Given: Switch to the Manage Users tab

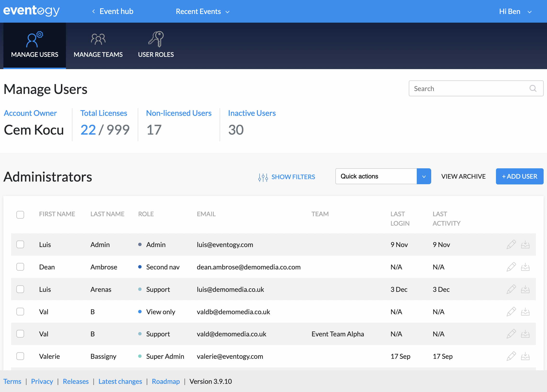Looking at the screenshot, I should tap(34, 46).
